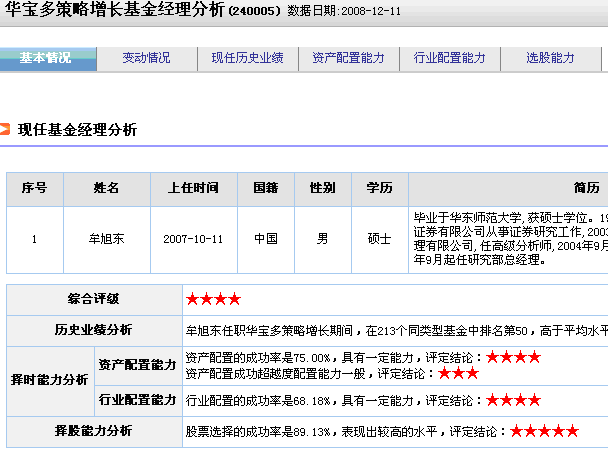Open the 变动情况 tab
This screenshot has height=464, width=608.
[147, 58]
